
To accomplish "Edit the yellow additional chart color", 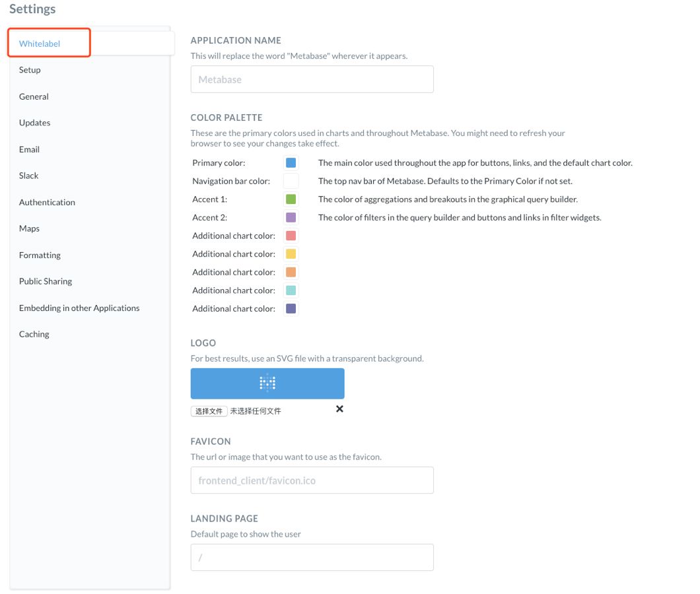I will (x=291, y=253).
